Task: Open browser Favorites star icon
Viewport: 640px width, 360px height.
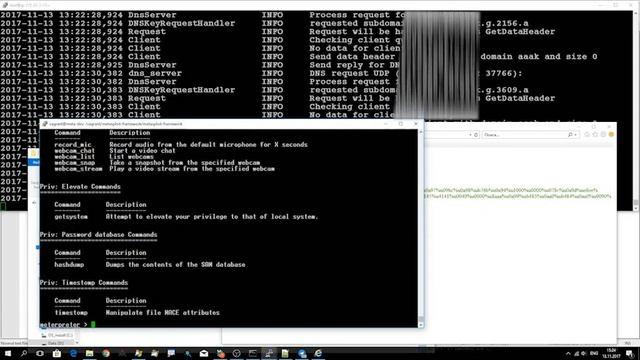Action: [x=595, y=134]
